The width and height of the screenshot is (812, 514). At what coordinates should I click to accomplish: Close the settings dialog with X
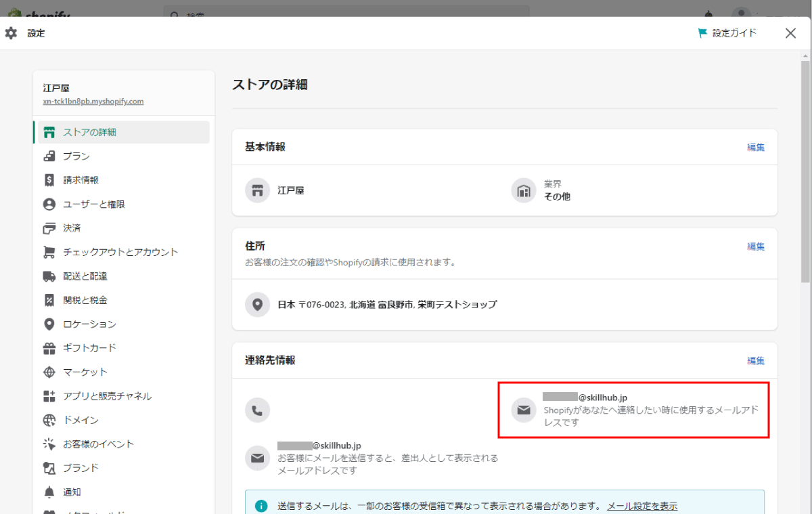[x=790, y=33]
